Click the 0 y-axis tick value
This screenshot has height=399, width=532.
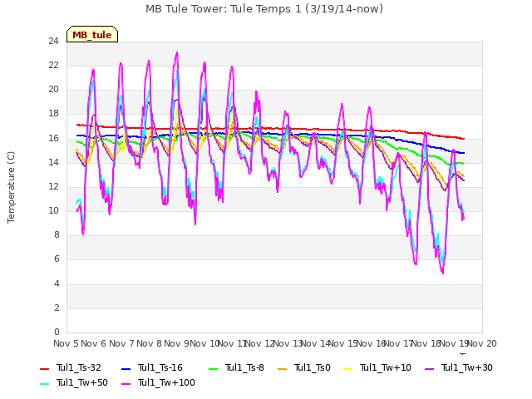pyautogui.click(x=57, y=332)
